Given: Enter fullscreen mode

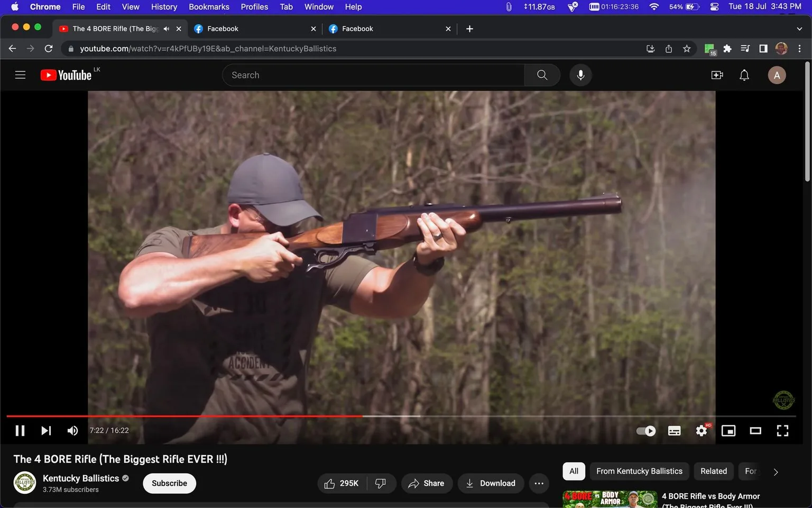Looking at the screenshot, I should (782, 430).
